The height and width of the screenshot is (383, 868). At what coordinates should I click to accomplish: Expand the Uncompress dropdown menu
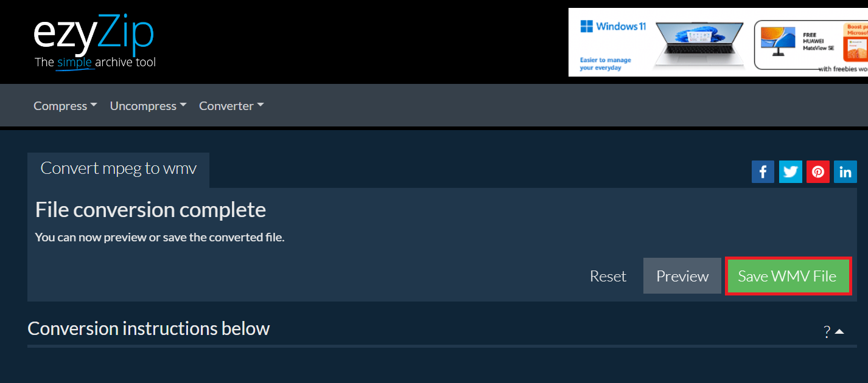[x=148, y=106]
